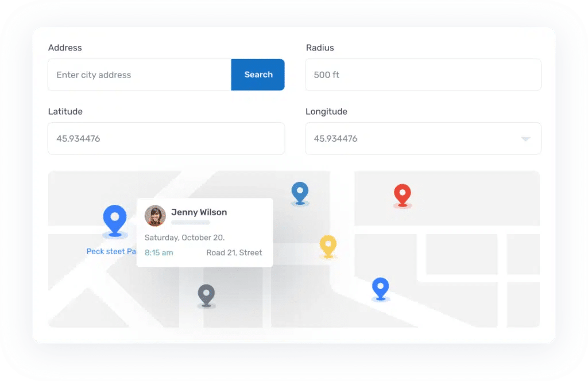Click the Radius field showing 500 ft
The height and width of the screenshot is (381, 588).
(423, 75)
